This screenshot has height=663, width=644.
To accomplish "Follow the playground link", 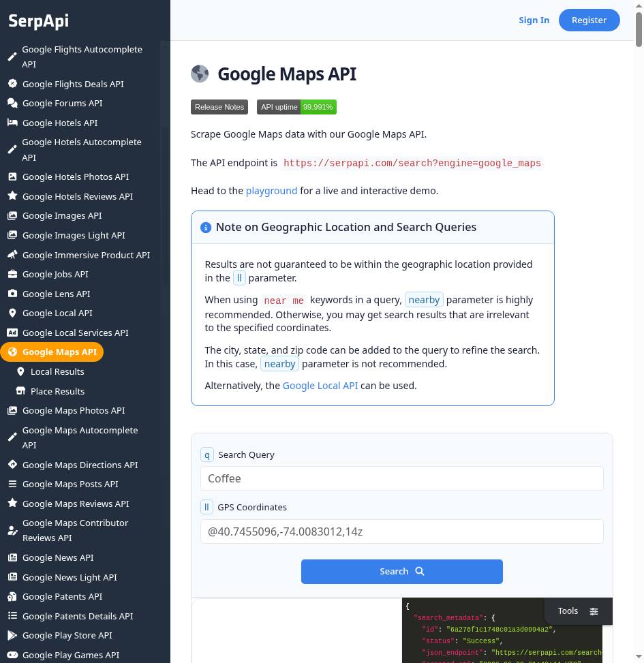I will 271,191.
